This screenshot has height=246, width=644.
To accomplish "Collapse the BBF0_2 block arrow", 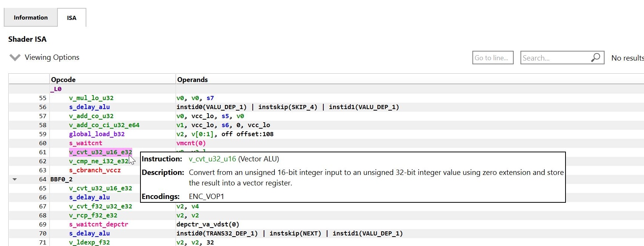I will 15,179.
